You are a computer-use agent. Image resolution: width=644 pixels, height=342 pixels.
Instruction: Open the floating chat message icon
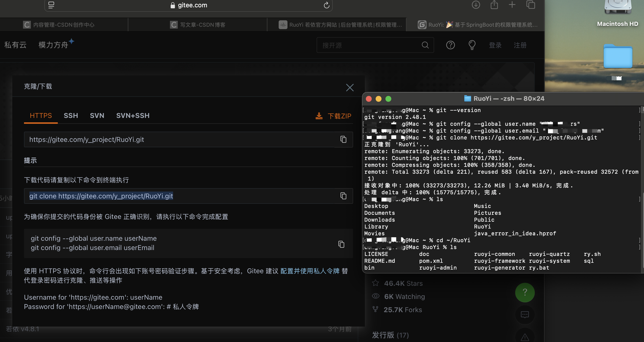point(525,314)
